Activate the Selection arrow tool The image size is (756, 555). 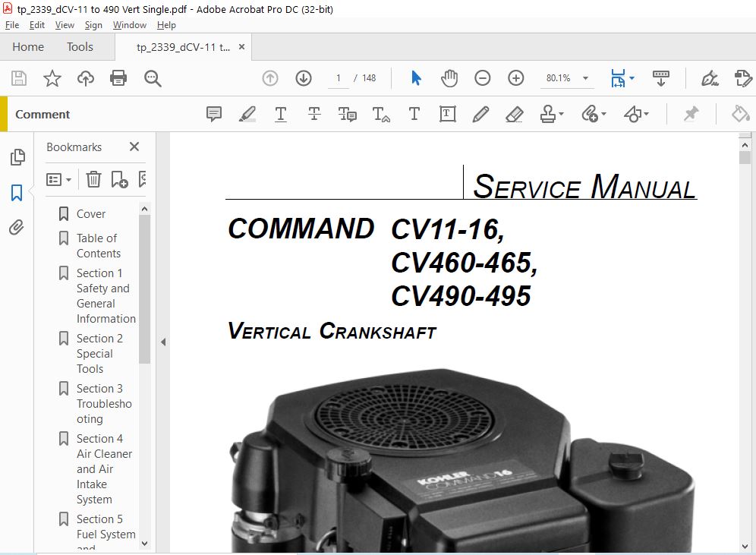(416, 78)
